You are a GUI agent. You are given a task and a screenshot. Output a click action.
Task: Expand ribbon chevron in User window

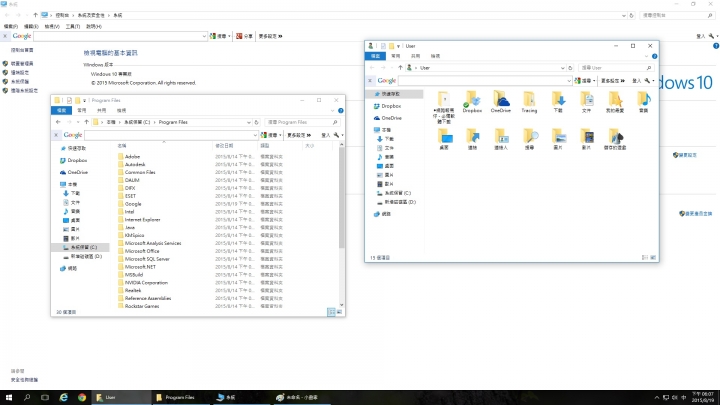(x=646, y=56)
